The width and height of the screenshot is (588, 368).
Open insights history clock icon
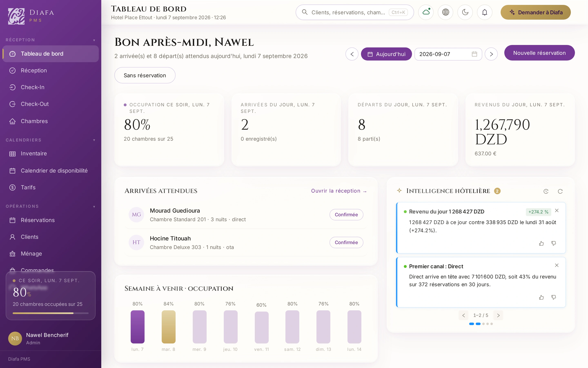click(546, 191)
